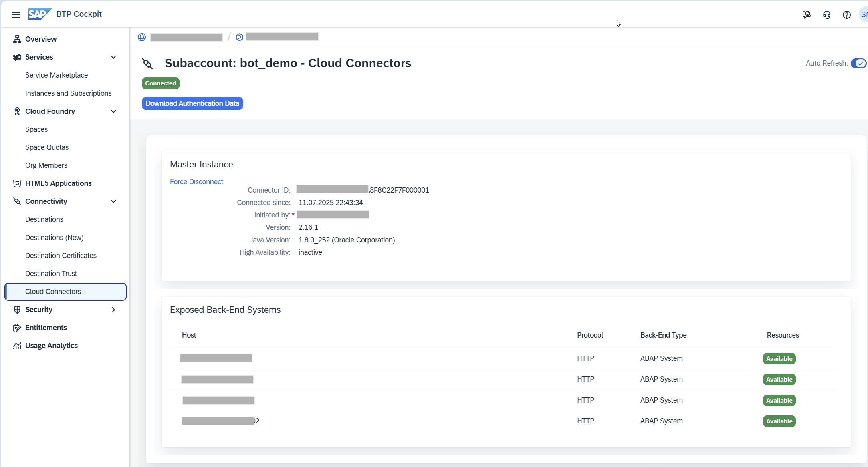Click the Services puzzle icon
The image size is (868, 467).
17,57
